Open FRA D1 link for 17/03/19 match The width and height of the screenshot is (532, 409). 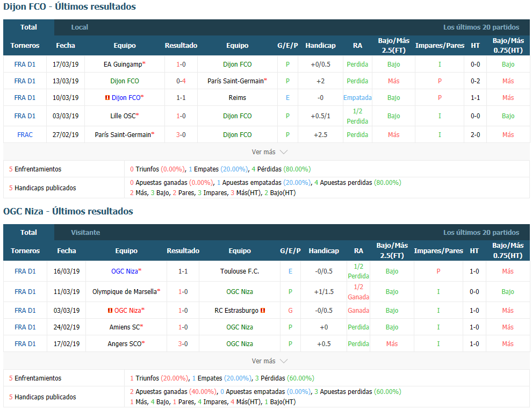click(x=25, y=64)
